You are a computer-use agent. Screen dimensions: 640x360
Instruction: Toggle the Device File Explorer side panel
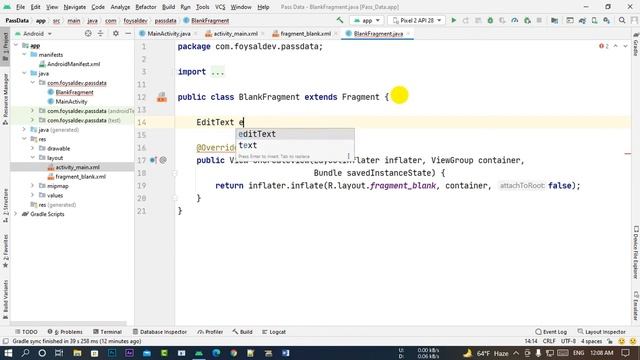(x=636, y=252)
